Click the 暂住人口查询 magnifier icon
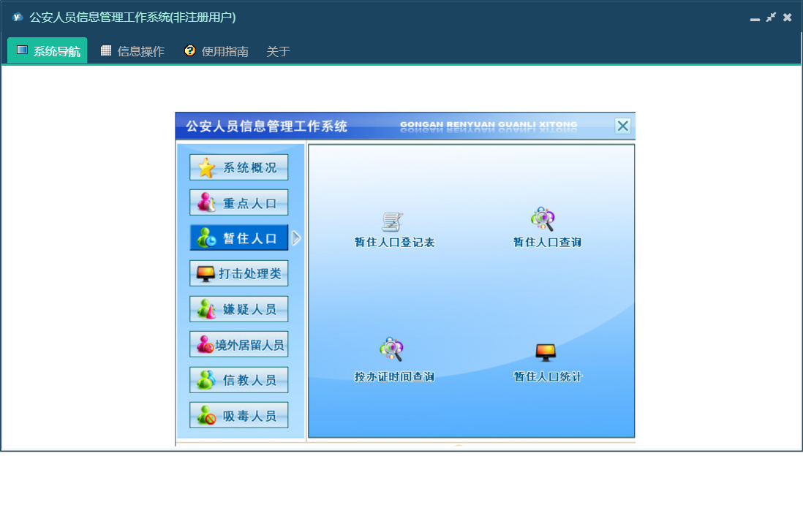Screen dimensions: 803x532 click(543, 219)
